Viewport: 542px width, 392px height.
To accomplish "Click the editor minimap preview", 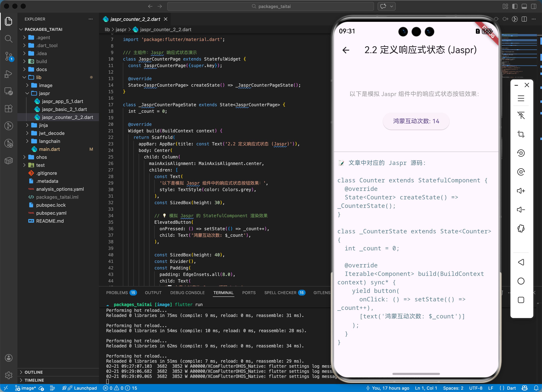I will coord(520,55).
